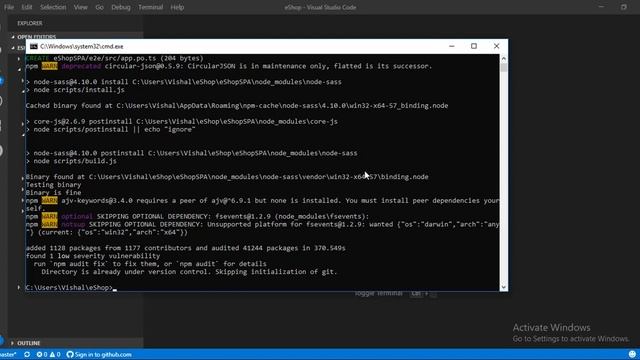Click the cmd scrollbar down arrow
The width and height of the screenshot is (640, 360).
[x=504, y=287]
